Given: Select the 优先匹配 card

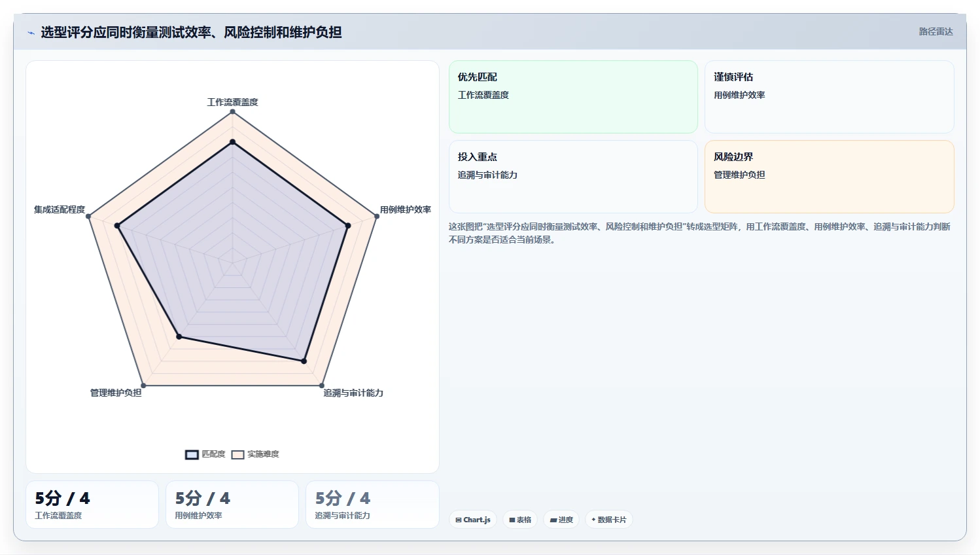Looking at the screenshot, I should click(573, 97).
